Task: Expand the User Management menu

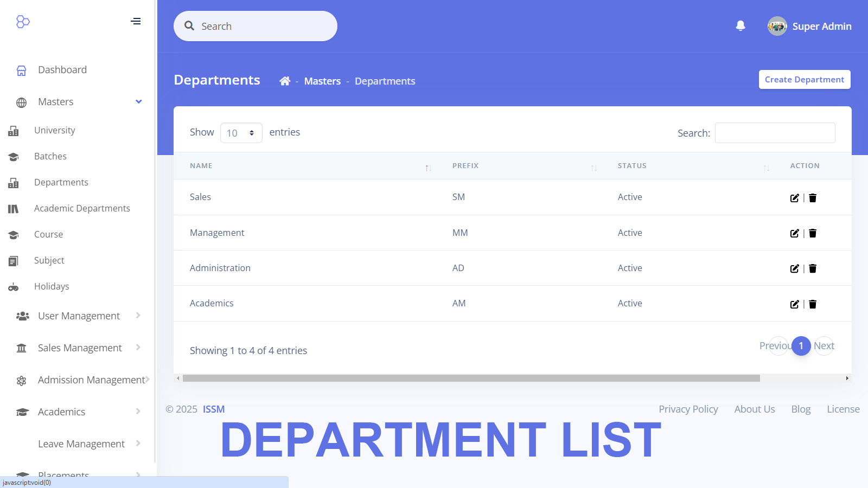Action: coord(79,316)
